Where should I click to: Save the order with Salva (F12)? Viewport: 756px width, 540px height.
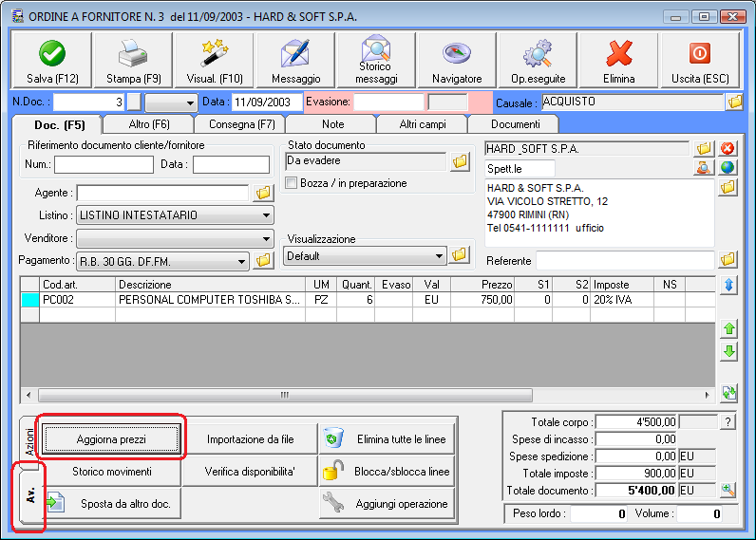pyautogui.click(x=52, y=61)
